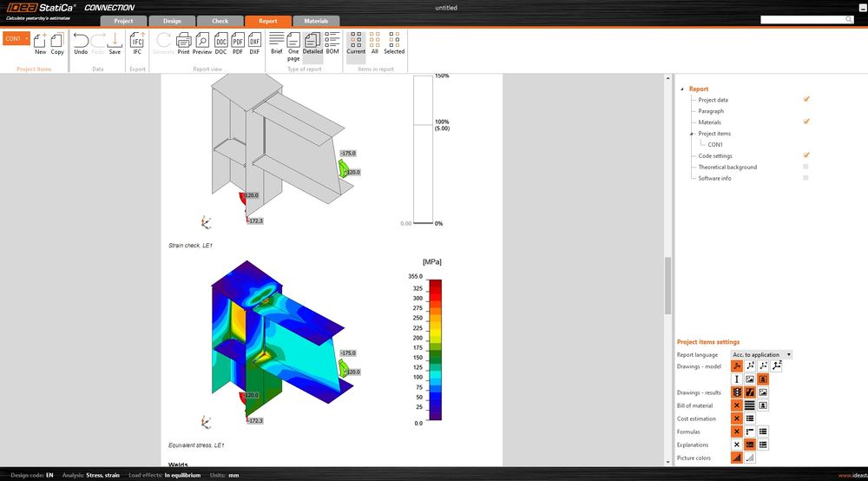
Task: Export report as DXF
Action: click(254, 43)
